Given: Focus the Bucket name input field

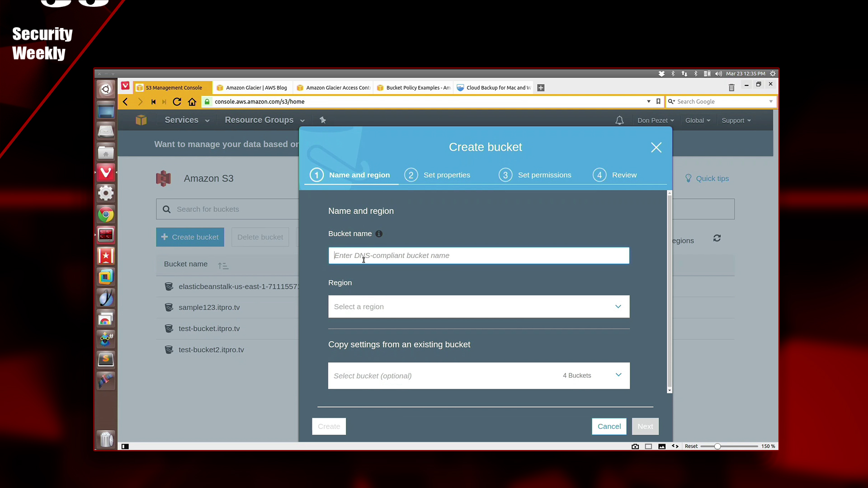Looking at the screenshot, I should [x=479, y=256].
